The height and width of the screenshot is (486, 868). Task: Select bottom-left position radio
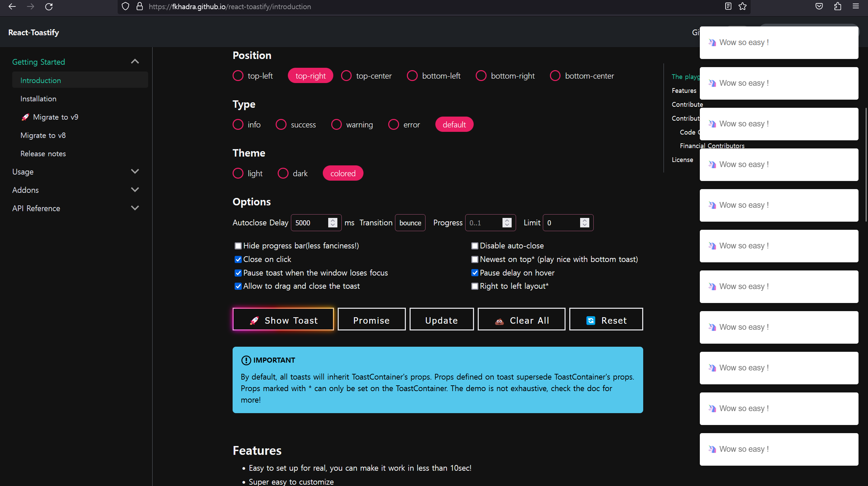412,76
